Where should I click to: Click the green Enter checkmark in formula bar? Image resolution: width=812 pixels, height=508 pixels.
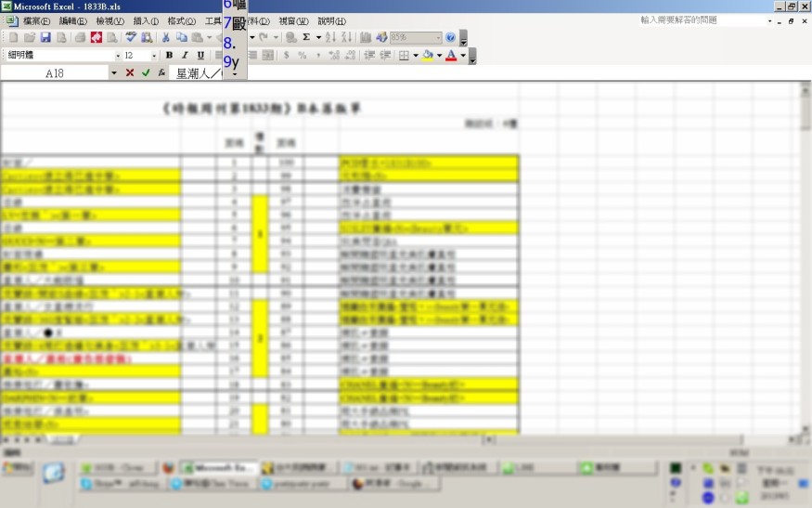point(146,72)
